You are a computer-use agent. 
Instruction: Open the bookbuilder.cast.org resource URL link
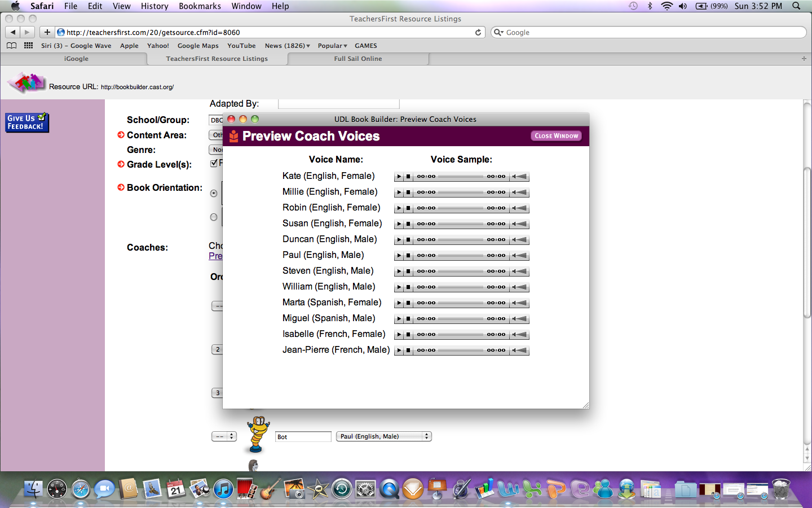coord(137,87)
